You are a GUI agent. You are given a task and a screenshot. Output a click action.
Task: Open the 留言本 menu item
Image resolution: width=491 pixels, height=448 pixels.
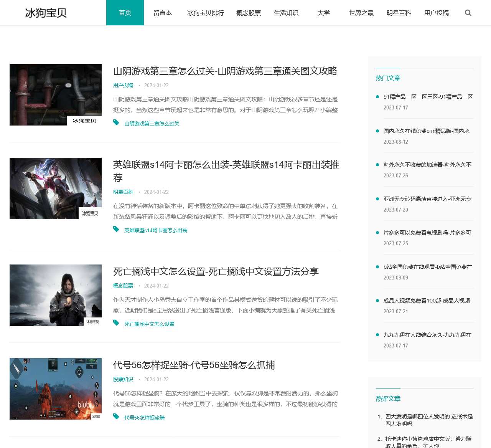pyautogui.click(x=163, y=13)
